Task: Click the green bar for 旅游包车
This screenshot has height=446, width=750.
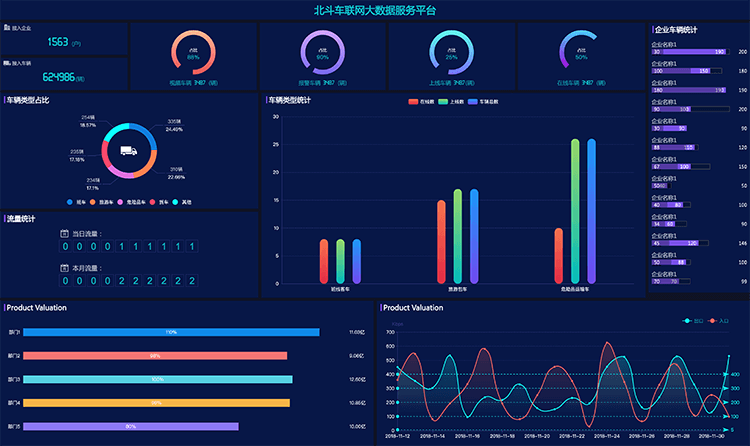Action: point(458,236)
